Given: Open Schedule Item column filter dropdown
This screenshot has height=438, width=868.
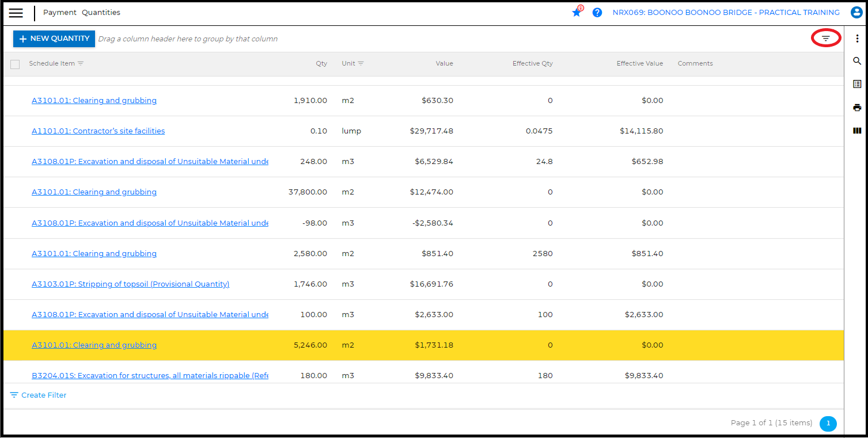Looking at the screenshot, I should click(x=81, y=64).
